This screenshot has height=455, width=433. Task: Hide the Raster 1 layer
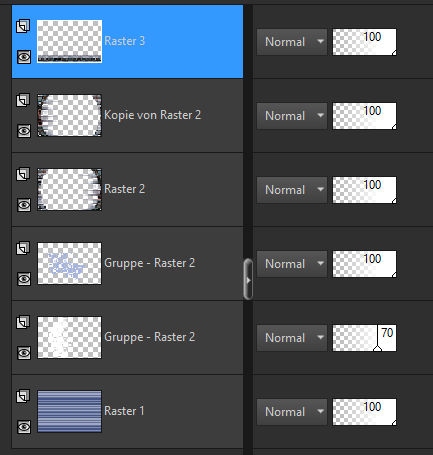pos(24,427)
